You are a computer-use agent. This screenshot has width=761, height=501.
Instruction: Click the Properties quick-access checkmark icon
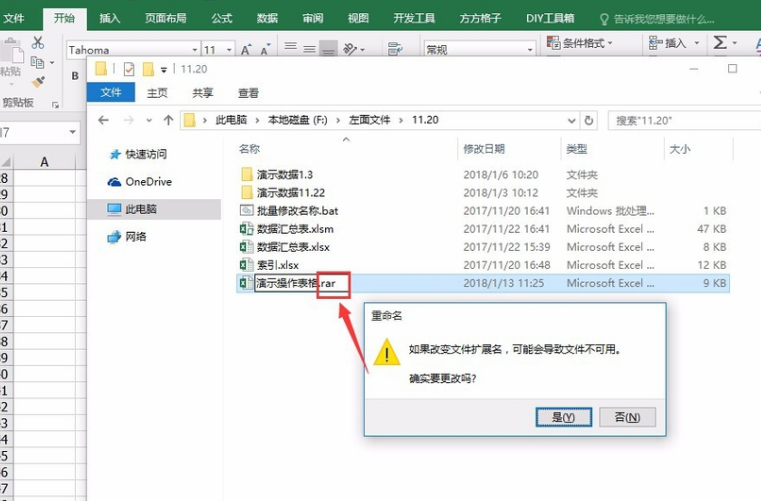pos(129,69)
